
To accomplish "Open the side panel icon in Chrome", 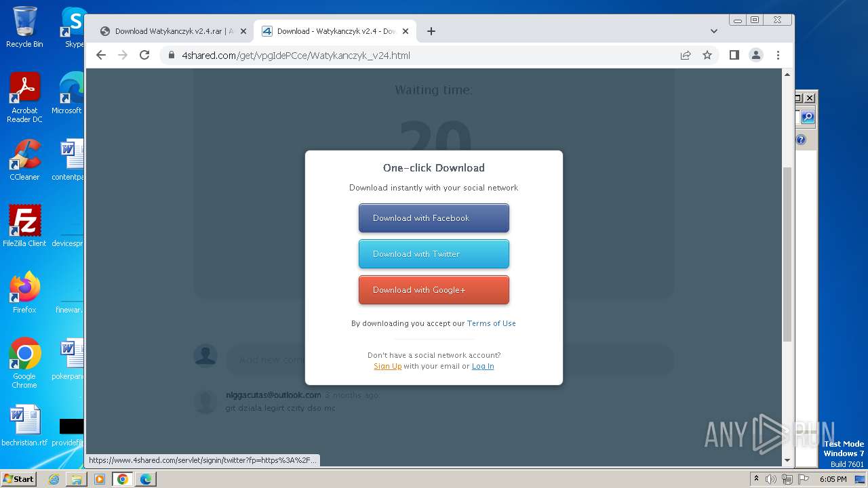I will [x=734, y=55].
